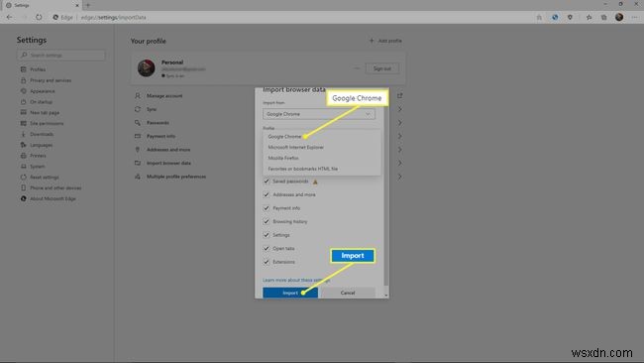This screenshot has width=644, height=363.
Task: Click the profile avatar in toolbar
Action: click(x=619, y=17)
